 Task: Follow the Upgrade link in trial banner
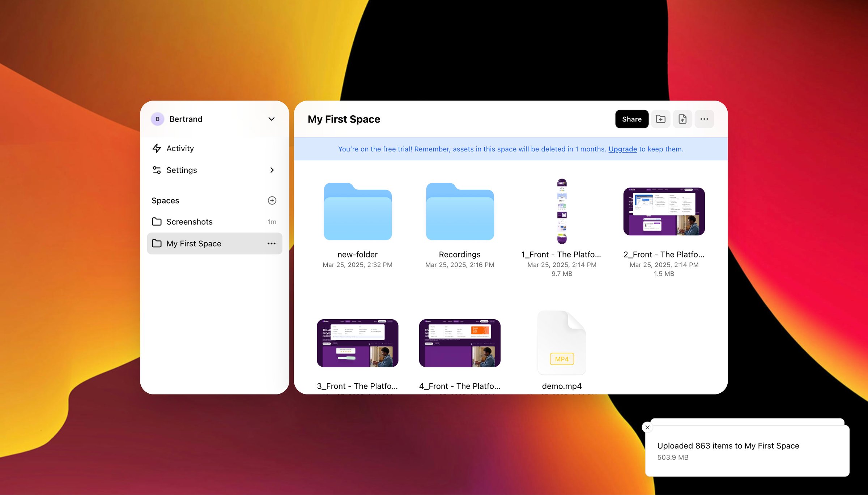622,149
